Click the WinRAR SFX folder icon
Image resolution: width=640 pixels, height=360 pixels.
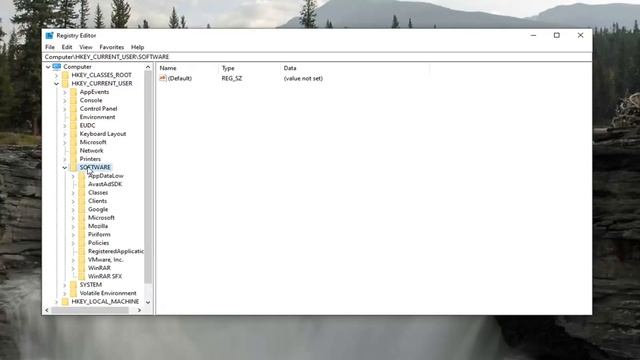(82, 276)
